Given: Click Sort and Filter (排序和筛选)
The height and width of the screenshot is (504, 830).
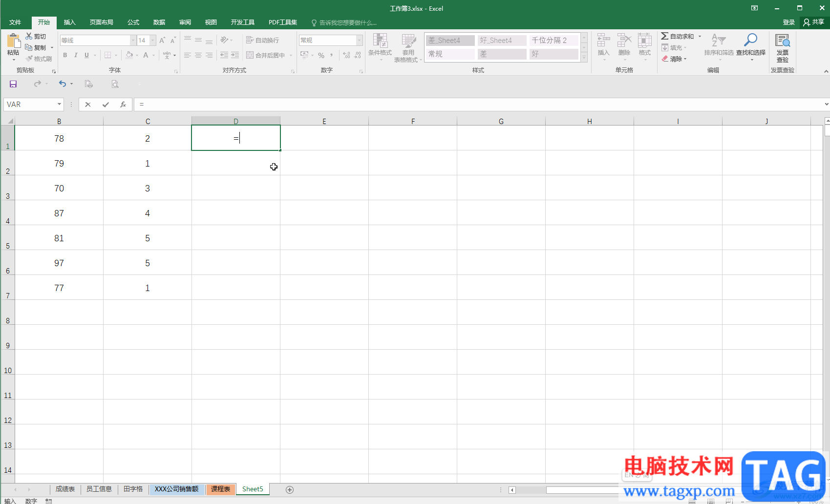Looking at the screenshot, I should (719, 45).
